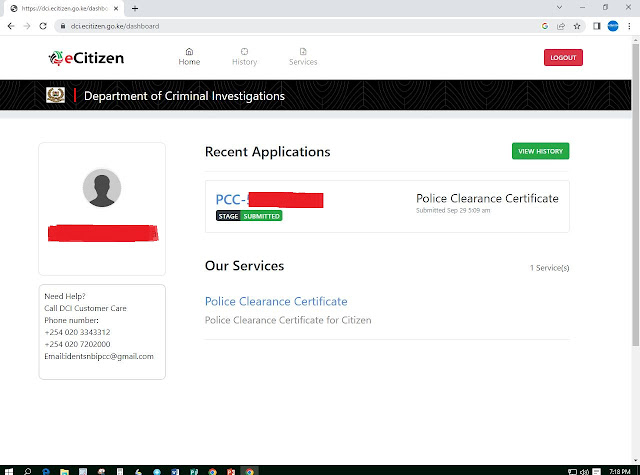Open a new browser tab
640x475 pixels.
click(135, 8)
